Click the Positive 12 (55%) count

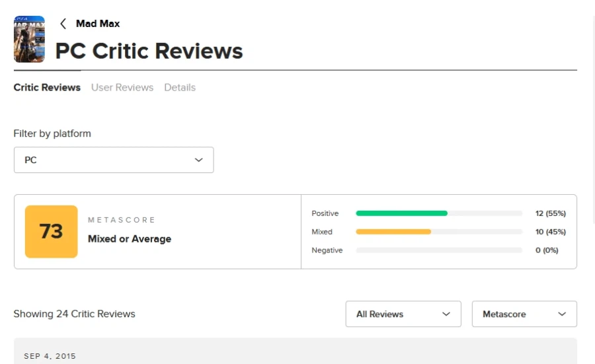click(550, 213)
